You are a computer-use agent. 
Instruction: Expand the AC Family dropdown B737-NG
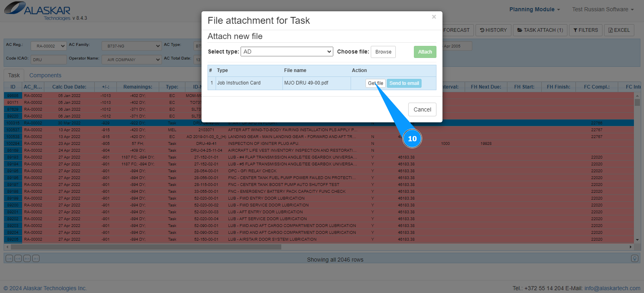pyautogui.click(x=131, y=46)
